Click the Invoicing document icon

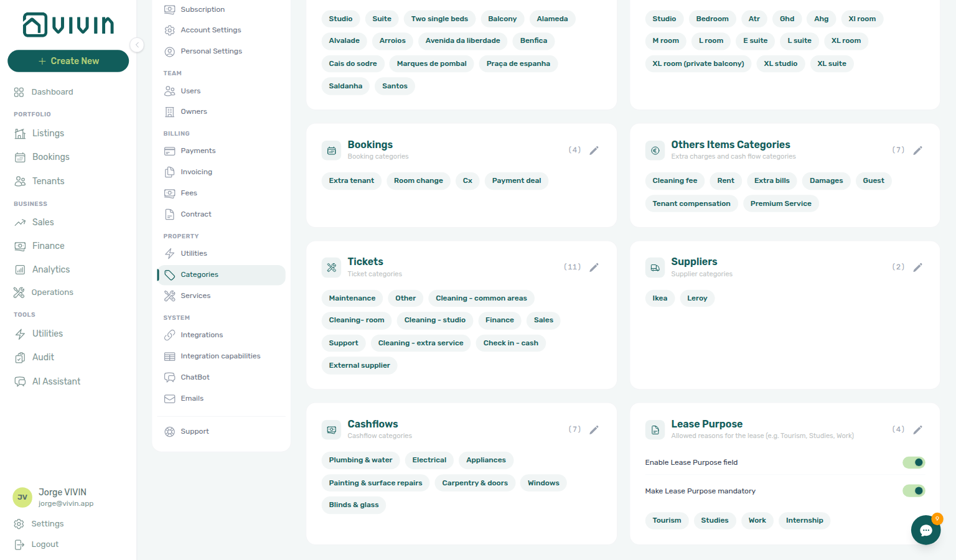[169, 172]
